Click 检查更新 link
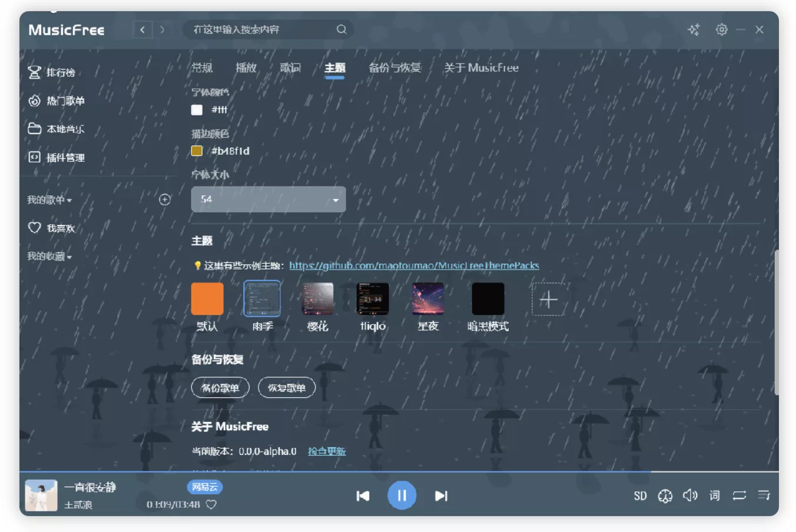The height and width of the screenshot is (532, 796). (x=327, y=451)
